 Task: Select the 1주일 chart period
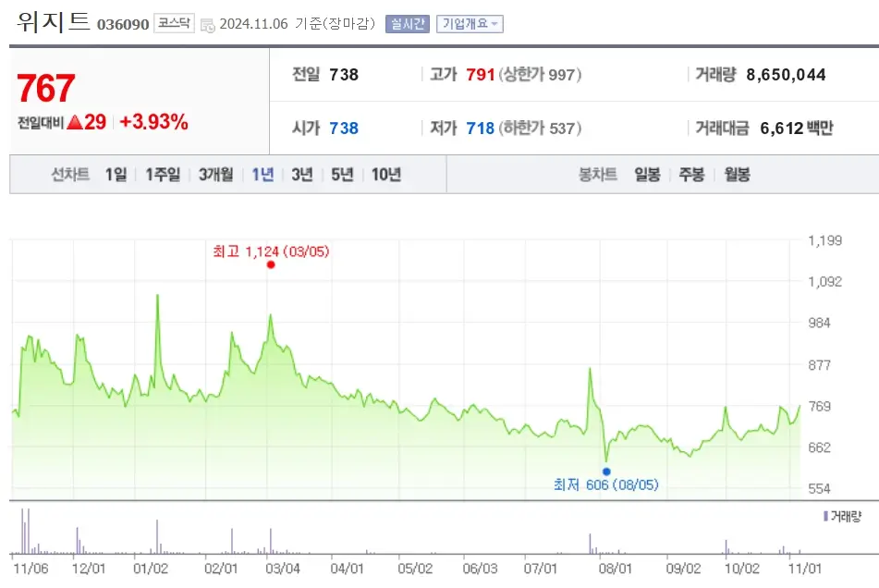point(162,173)
